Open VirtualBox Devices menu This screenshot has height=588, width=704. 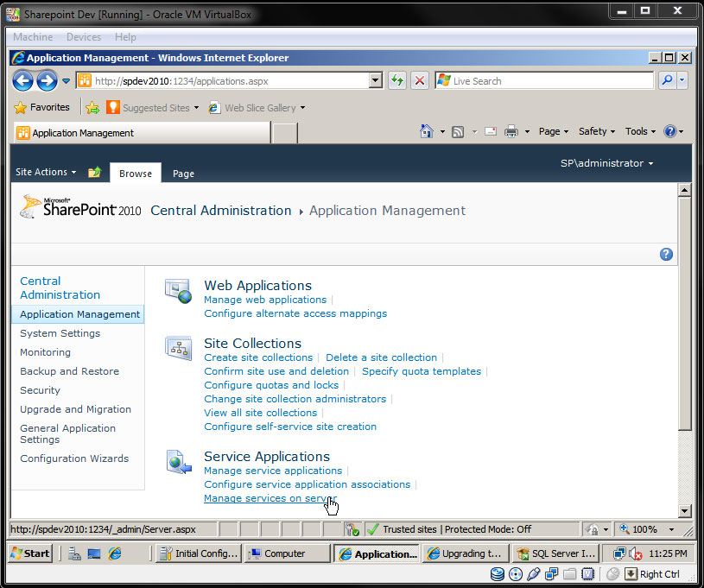(x=84, y=37)
